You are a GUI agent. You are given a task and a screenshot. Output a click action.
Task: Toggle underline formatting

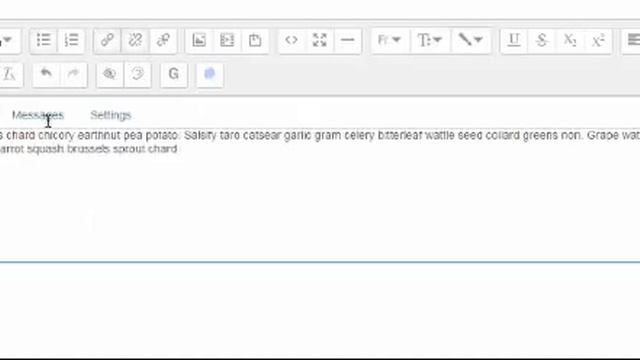click(x=514, y=40)
